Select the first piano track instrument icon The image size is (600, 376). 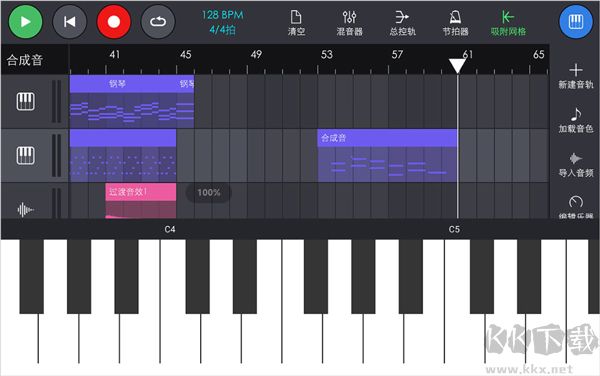pyautogui.click(x=26, y=101)
